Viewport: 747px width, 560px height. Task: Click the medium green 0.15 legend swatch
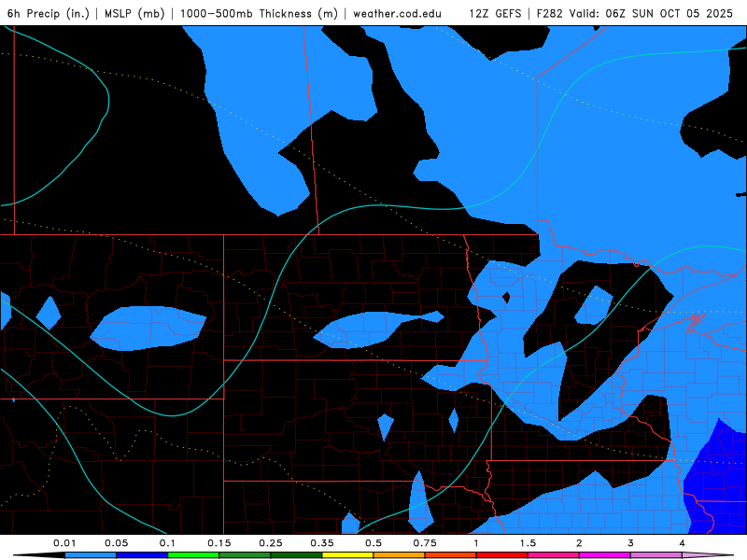pyautogui.click(x=245, y=555)
